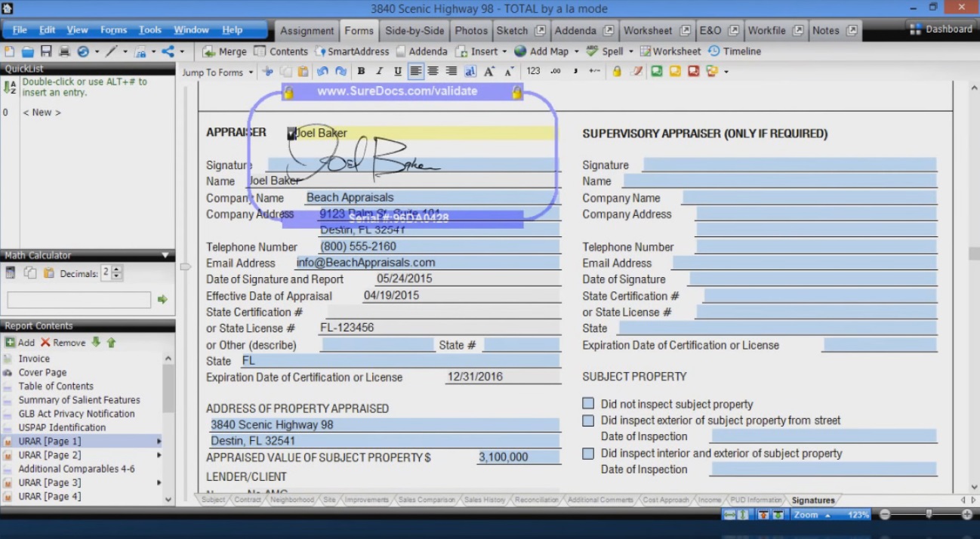Expand URAR [Page 2] submenu arrow
The image size is (980, 539).
159,455
